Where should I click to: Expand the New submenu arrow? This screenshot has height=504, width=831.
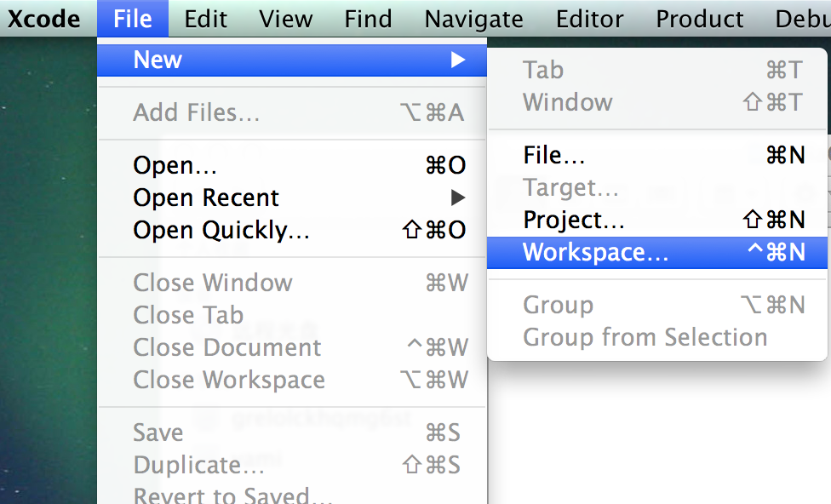458,60
